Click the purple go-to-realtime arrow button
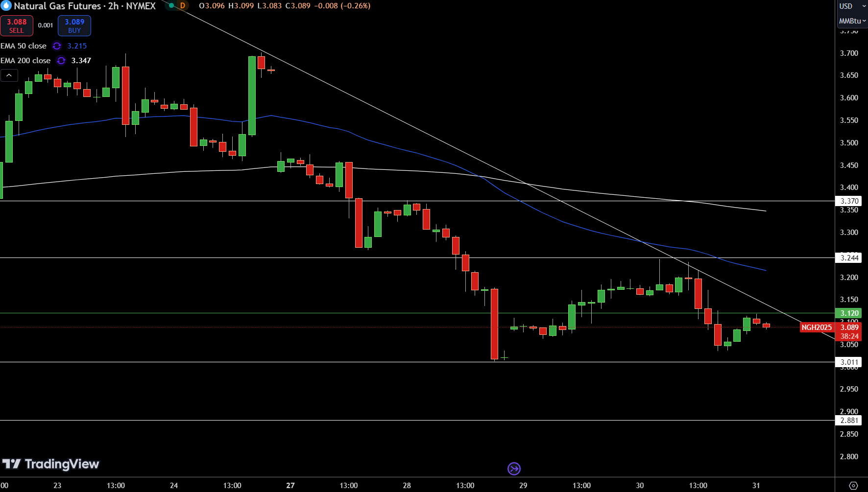This screenshot has width=868, height=492. pyautogui.click(x=514, y=469)
